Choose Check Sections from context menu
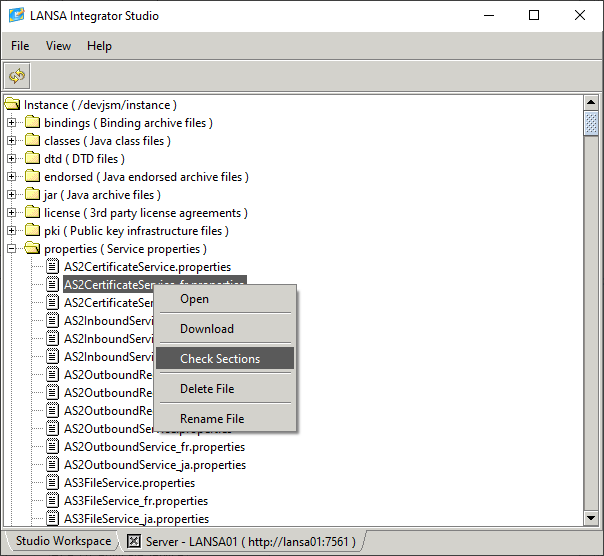The image size is (604, 556). pos(220,359)
